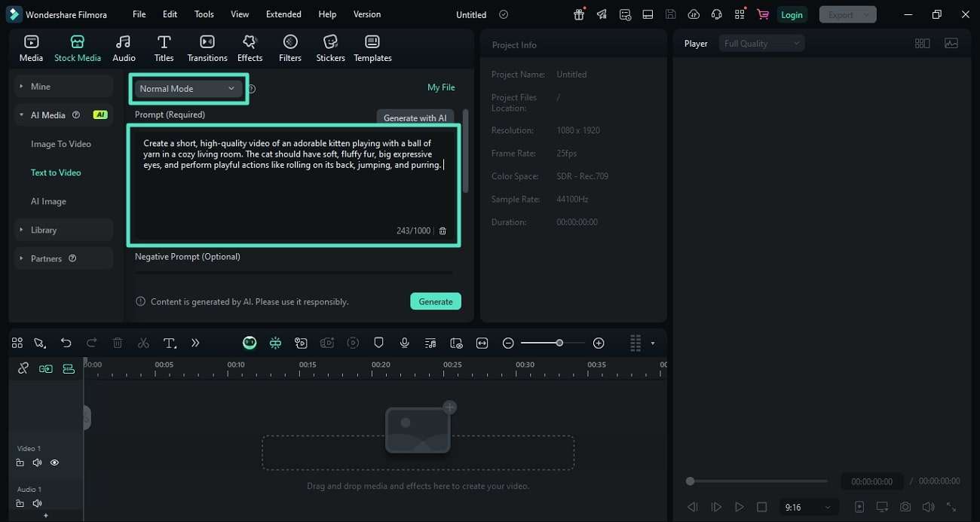This screenshot has height=522, width=980.
Task: Collapse the AI Media section
Action: click(63, 115)
